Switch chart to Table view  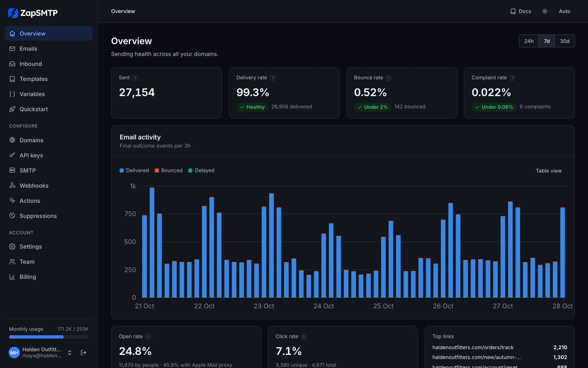[549, 171]
